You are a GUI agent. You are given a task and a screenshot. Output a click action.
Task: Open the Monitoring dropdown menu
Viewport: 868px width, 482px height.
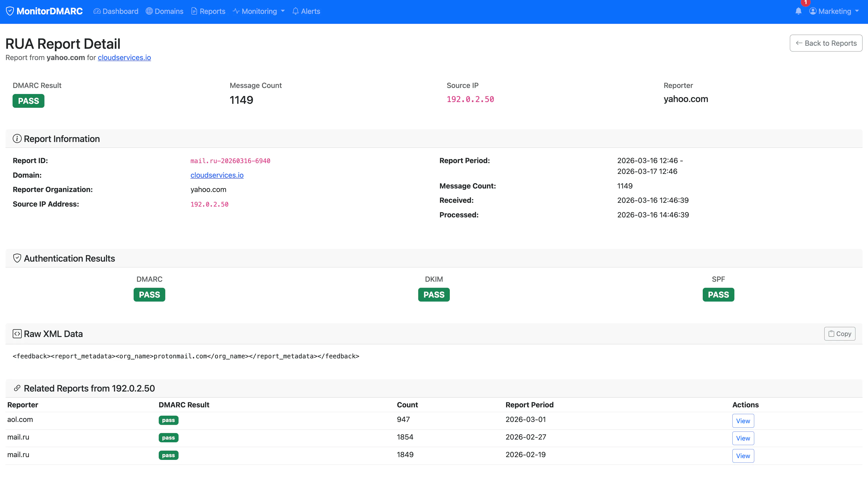(x=259, y=11)
